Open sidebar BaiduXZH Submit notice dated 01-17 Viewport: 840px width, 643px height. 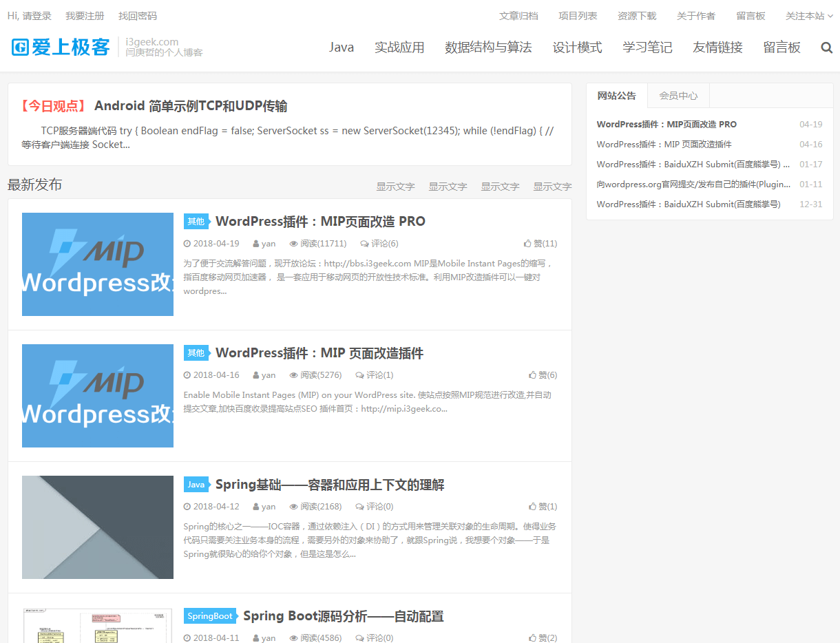pos(693,165)
